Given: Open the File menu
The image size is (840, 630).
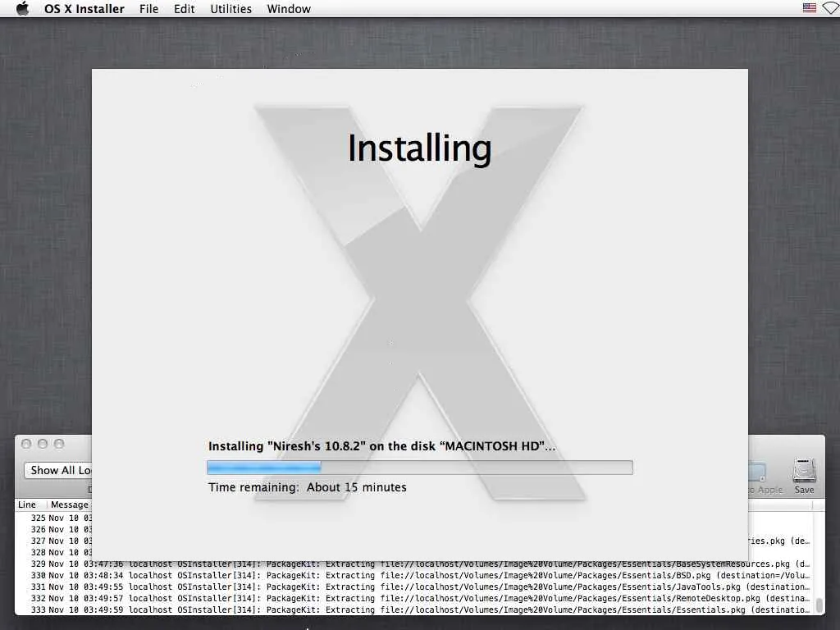Looking at the screenshot, I should coord(149,9).
